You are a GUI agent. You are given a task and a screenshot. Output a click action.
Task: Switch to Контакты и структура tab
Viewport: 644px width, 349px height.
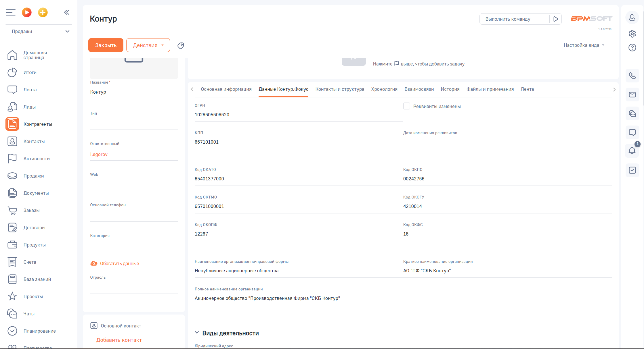point(340,89)
